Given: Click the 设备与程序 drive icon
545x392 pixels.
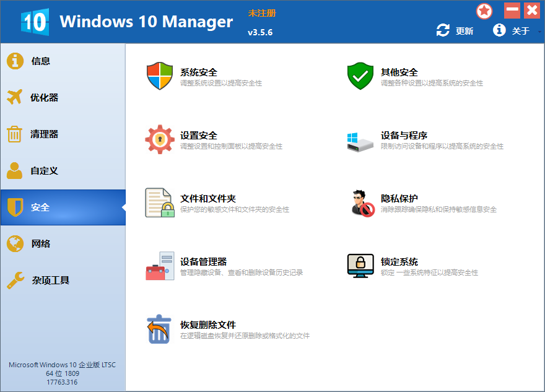Looking at the screenshot, I should point(361,141).
